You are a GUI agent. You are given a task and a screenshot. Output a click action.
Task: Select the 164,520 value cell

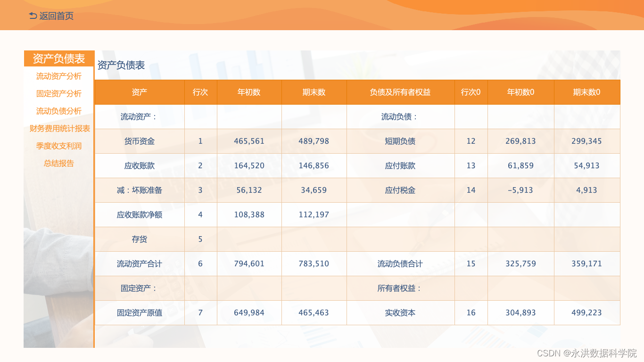point(249,165)
